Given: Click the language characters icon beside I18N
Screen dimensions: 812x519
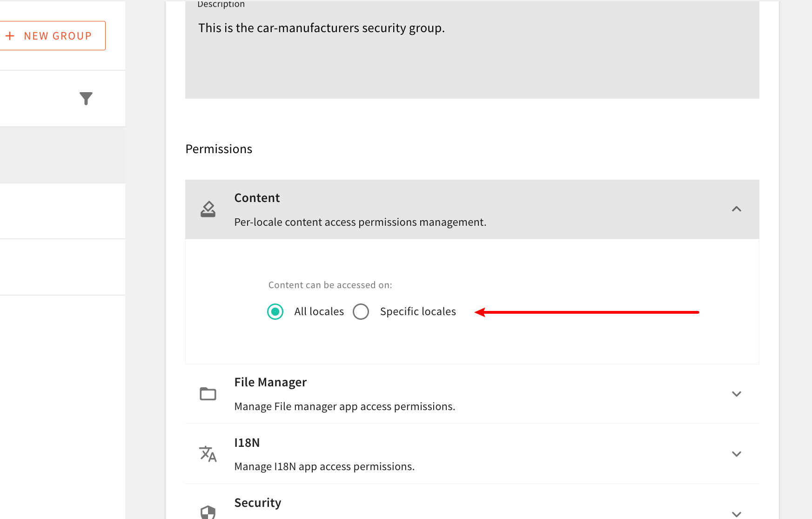Looking at the screenshot, I should point(208,454).
